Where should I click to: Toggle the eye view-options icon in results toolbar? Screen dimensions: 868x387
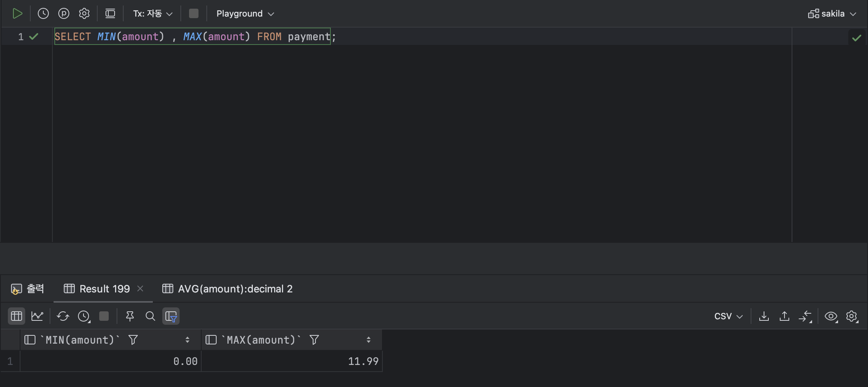pos(831,316)
